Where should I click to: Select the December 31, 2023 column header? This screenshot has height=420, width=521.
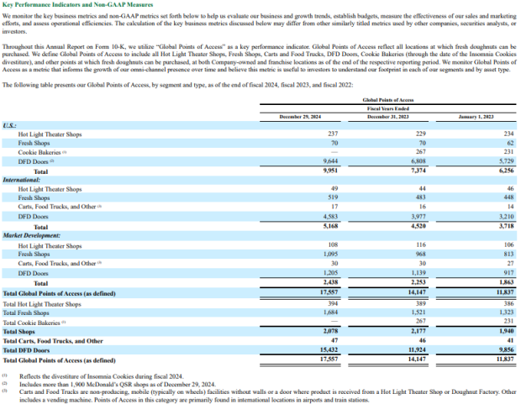(387, 117)
